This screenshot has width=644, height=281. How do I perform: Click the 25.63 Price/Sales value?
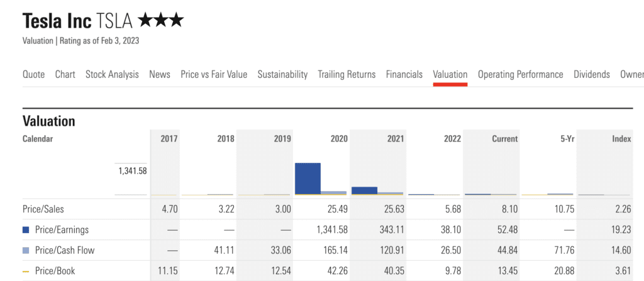point(394,209)
